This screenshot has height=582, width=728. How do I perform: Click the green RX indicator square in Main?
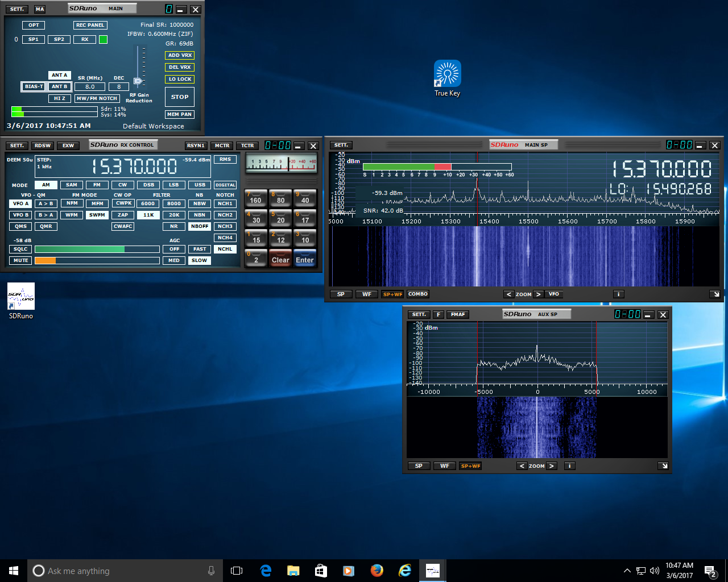coord(103,39)
